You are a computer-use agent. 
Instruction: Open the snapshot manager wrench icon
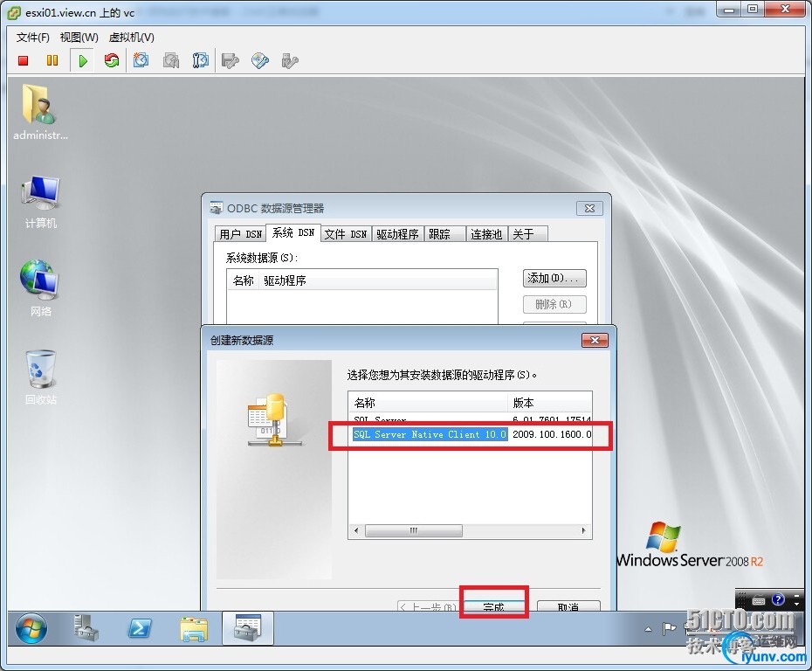(201, 60)
